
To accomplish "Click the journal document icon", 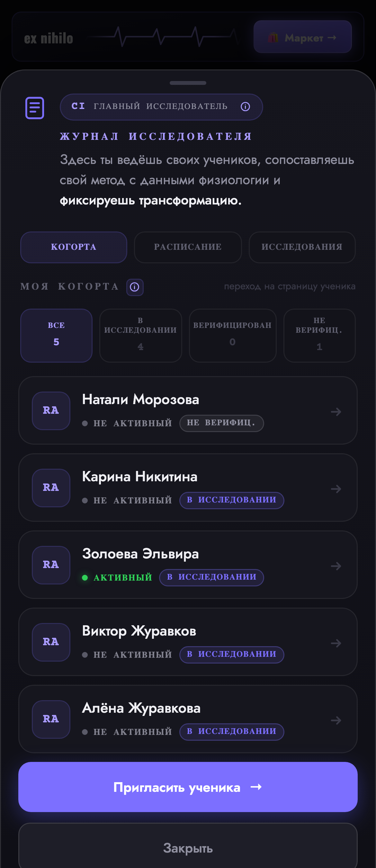I will (35, 108).
